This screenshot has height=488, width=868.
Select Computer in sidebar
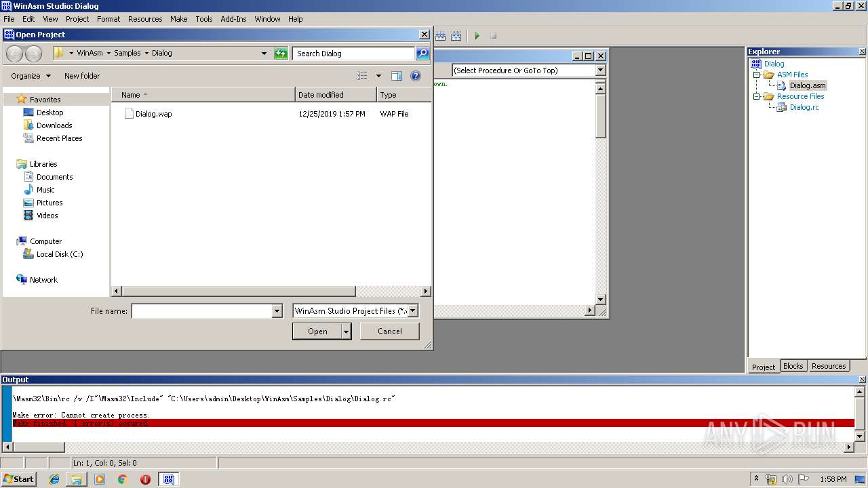(x=45, y=241)
